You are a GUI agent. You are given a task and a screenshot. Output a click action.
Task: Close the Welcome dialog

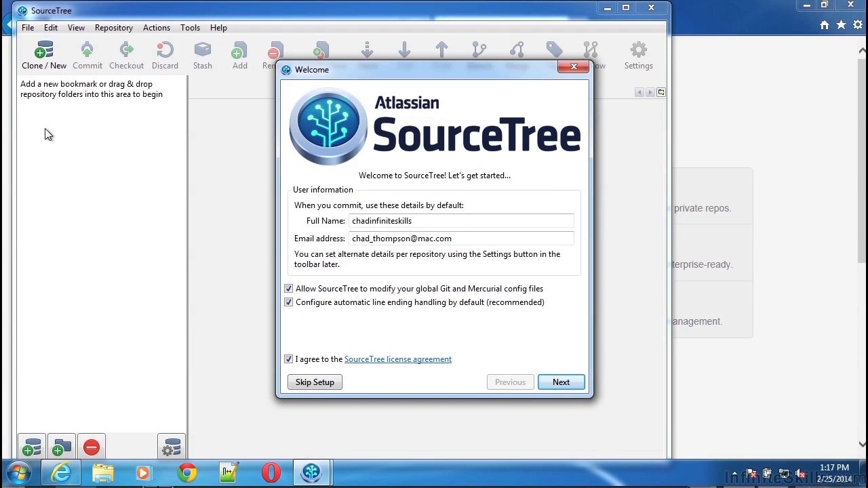point(574,66)
